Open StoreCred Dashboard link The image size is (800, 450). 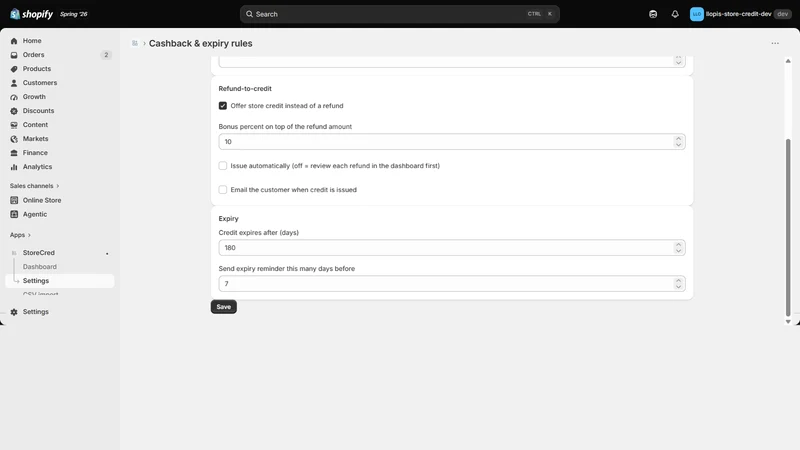(x=39, y=267)
